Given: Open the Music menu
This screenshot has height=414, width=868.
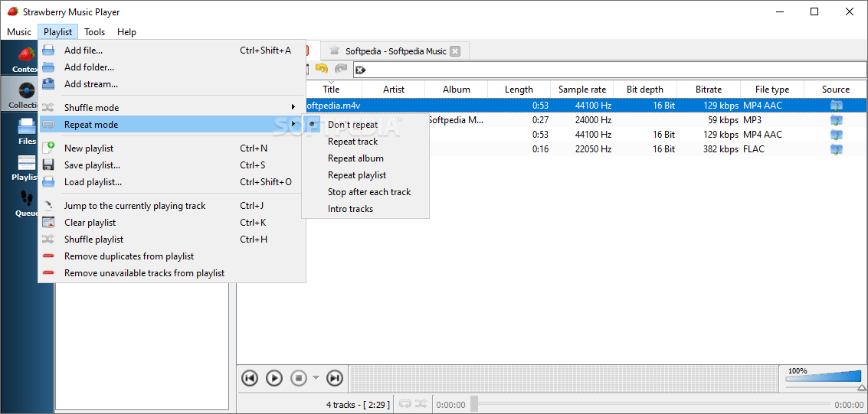Looking at the screenshot, I should 19,32.
